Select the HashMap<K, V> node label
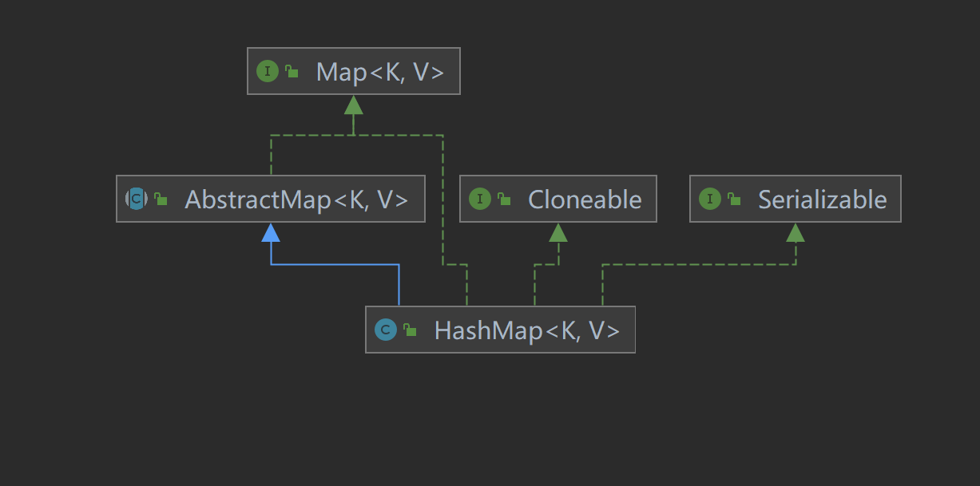 [x=527, y=330]
